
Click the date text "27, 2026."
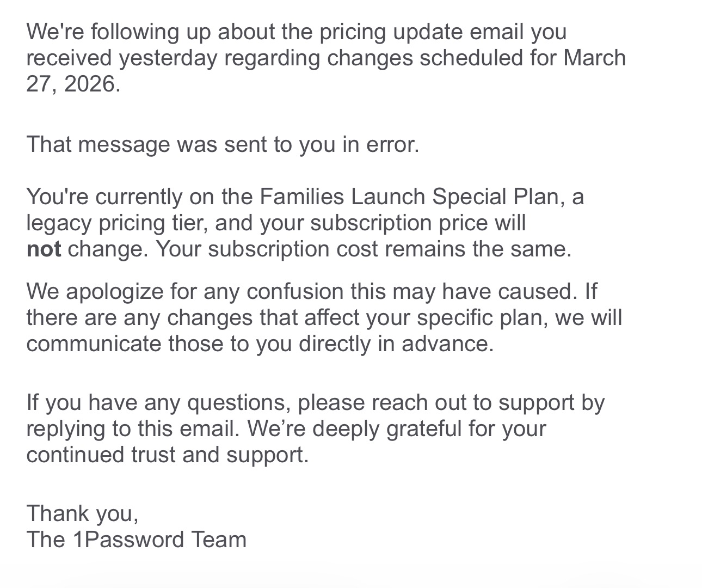click(x=73, y=84)
